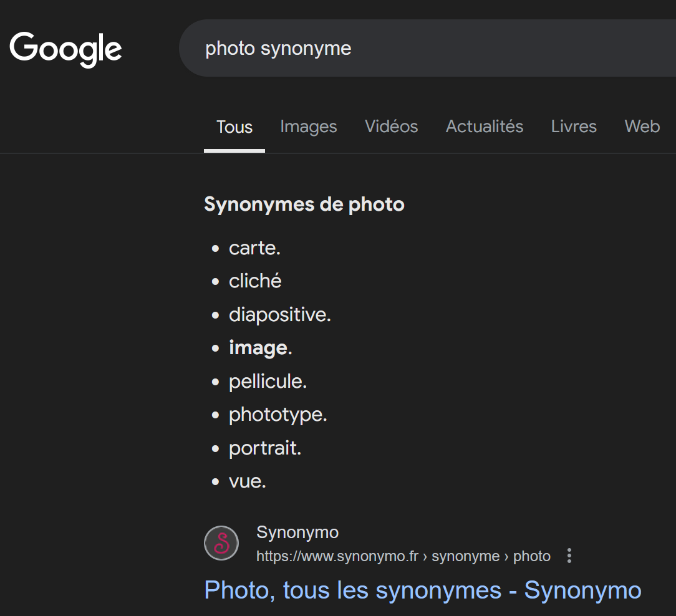Click the Google logo
This screenshot has width=676, height=616.
[65, 49]
